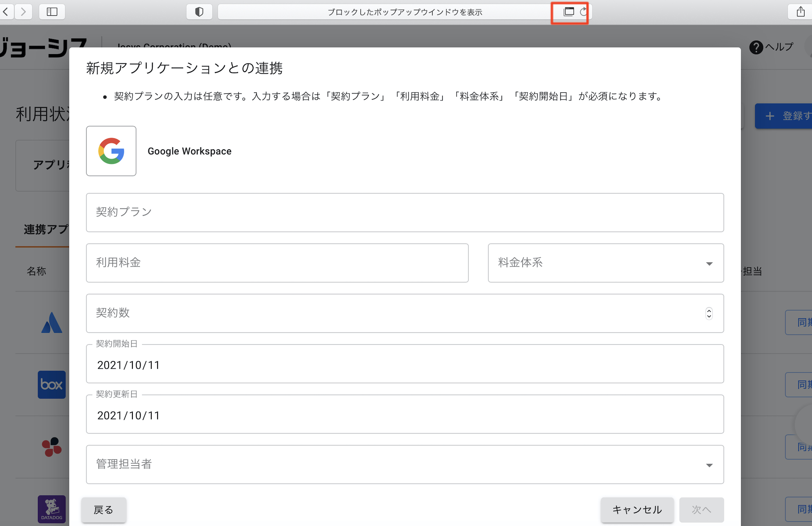Click the page reload icon
The image size is (812, 526).
coord(584,12)
